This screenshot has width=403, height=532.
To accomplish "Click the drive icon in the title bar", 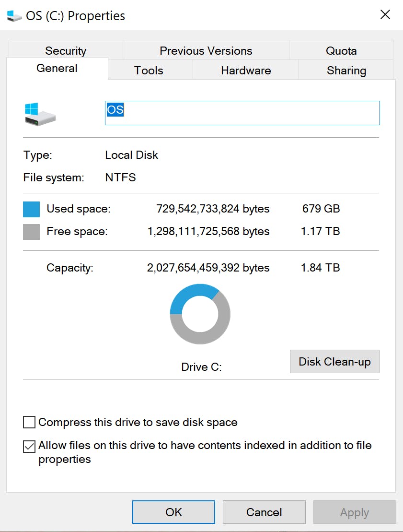I will 14,15.
